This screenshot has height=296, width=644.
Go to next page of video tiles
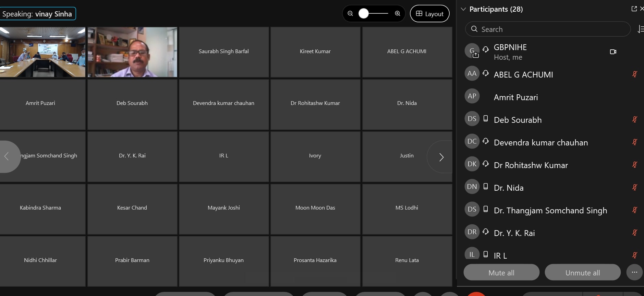click(x=441, y=157)
